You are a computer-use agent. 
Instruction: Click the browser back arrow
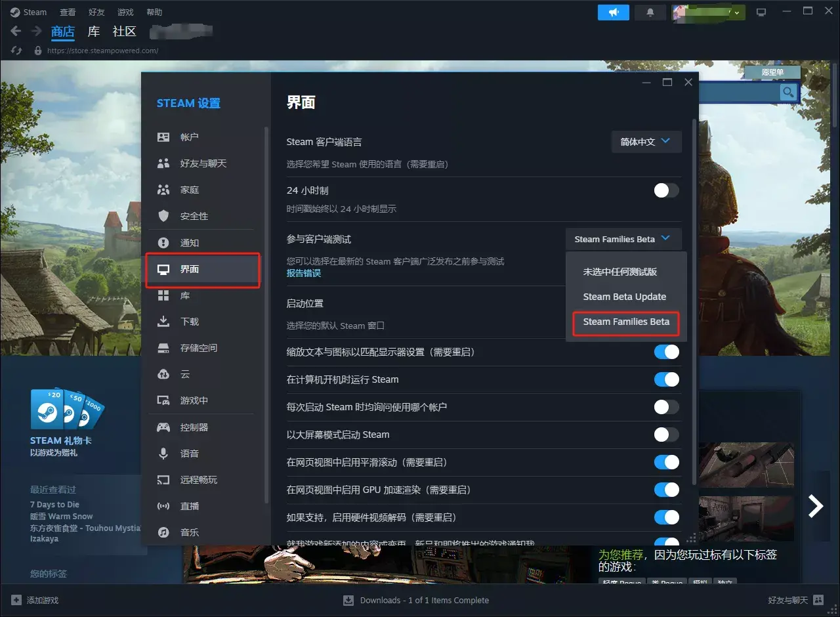coord(16,31)
